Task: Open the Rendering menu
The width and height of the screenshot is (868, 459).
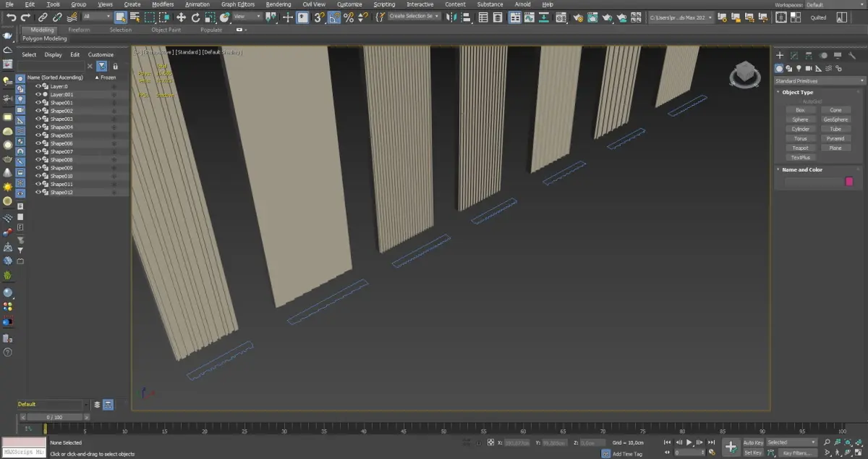Action: click(x=278, y=4)
